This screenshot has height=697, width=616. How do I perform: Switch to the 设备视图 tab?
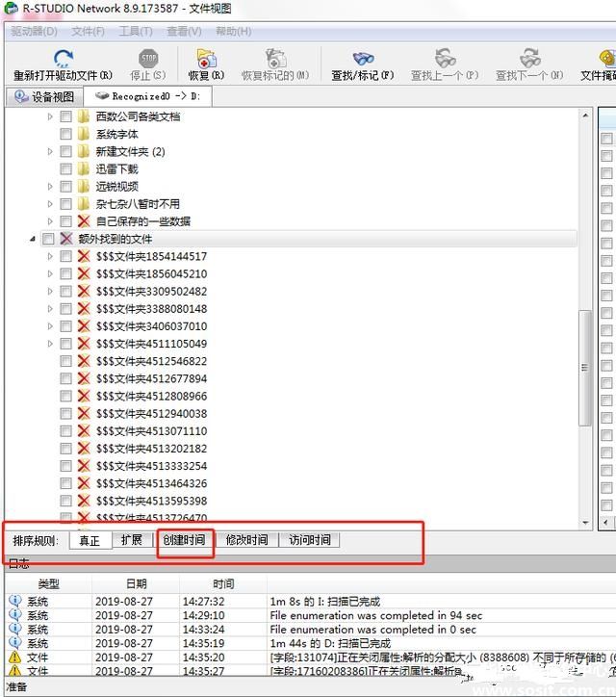tap(43, 96)
